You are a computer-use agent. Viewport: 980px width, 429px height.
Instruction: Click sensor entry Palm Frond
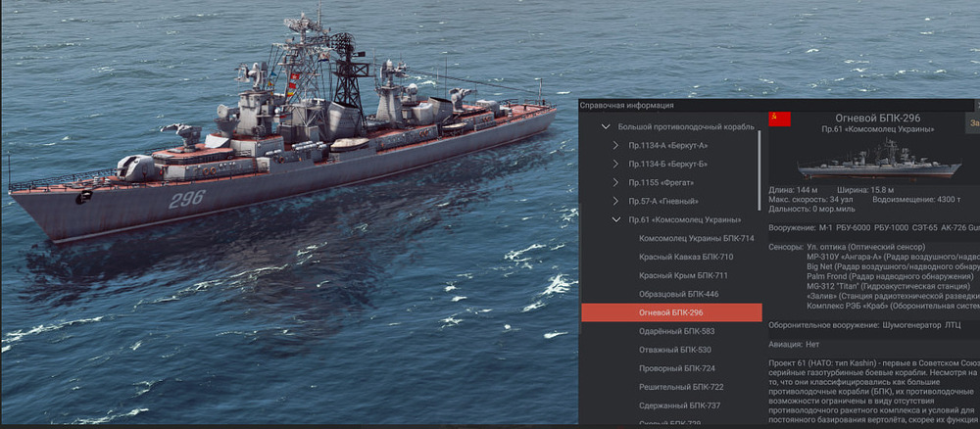point(890,276)
